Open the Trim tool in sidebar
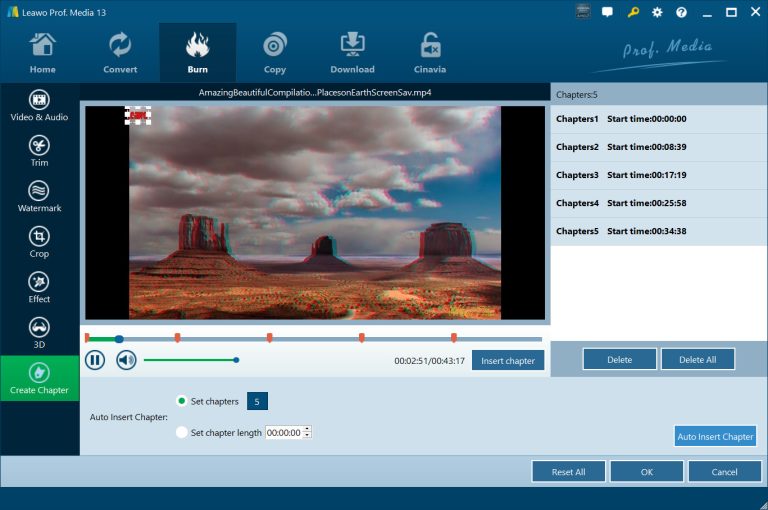Viewport: 768px width, 510px height. (39, 151)
